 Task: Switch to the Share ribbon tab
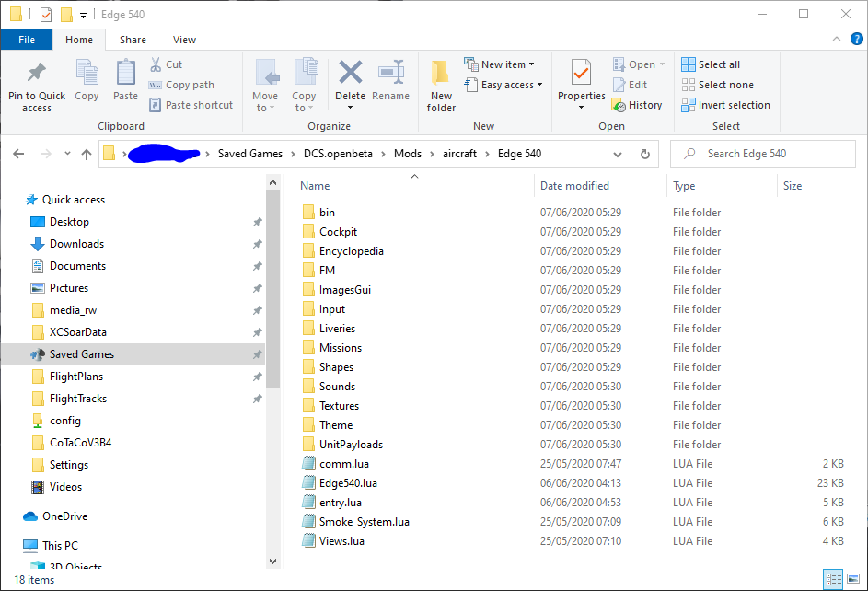pyautogui.click(x=133, y=40)
